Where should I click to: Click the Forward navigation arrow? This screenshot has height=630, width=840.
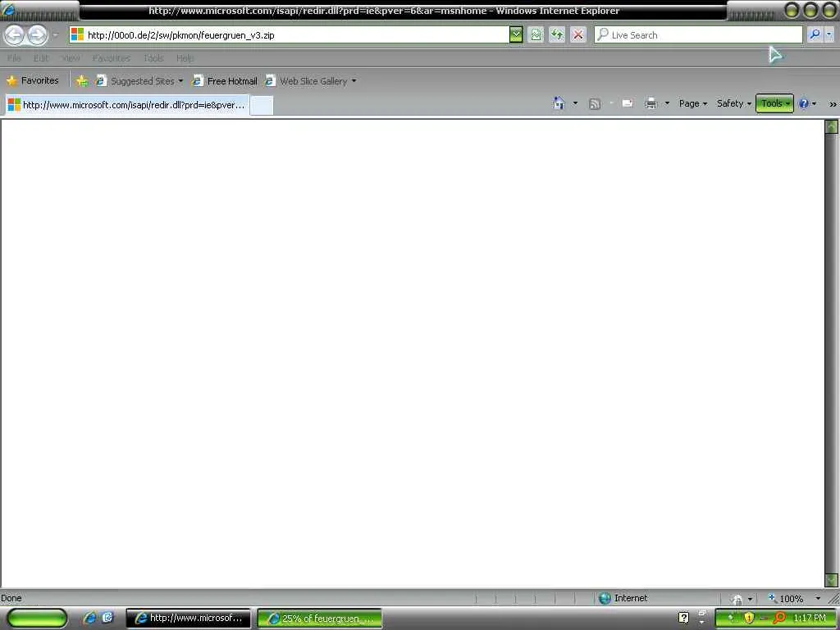37,35
